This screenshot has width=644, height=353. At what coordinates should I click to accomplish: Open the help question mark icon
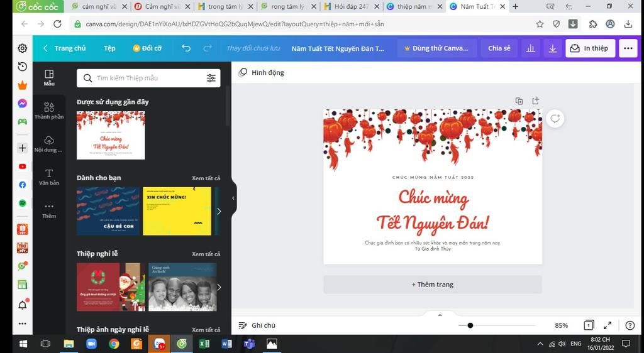630,325
